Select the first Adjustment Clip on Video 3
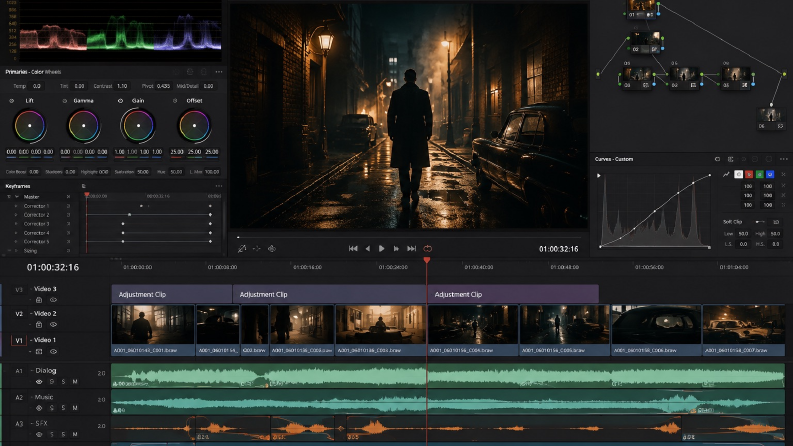 172,294
